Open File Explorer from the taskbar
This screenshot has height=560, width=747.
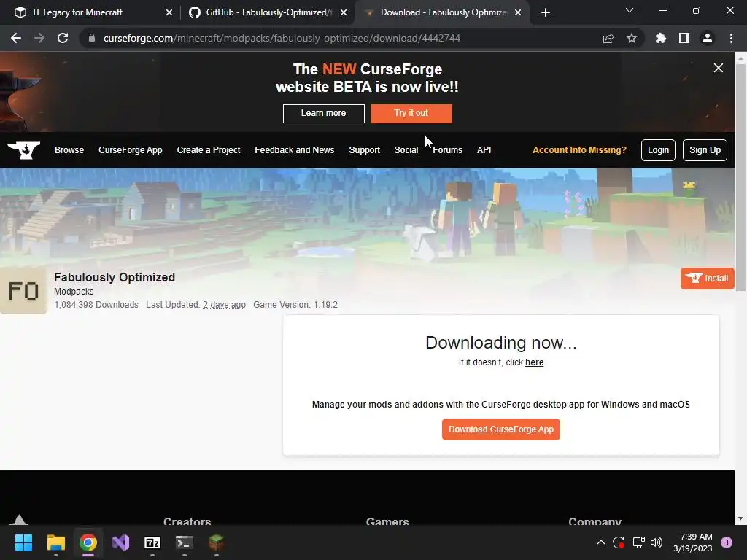pyautogui.click(x=55, y=542)
